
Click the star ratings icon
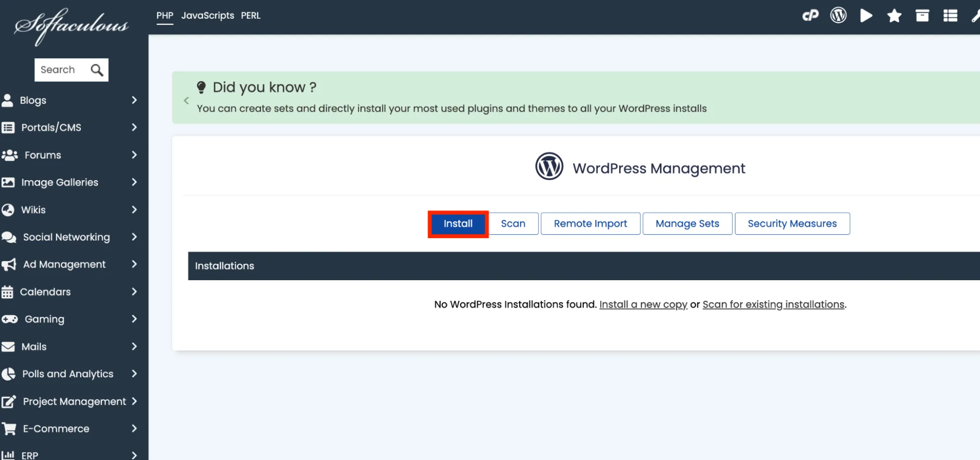tap(894, 16)
